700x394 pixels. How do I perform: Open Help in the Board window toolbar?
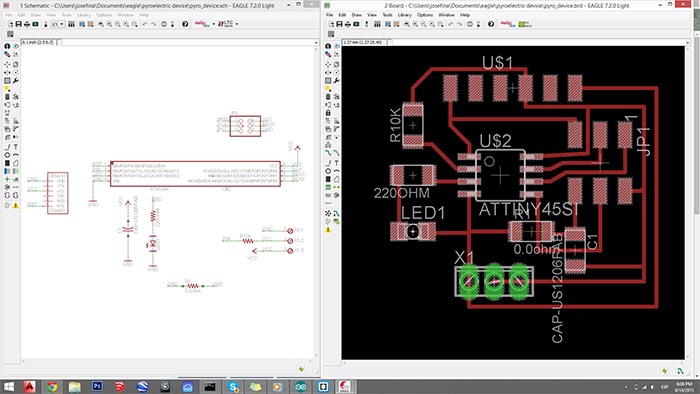(x=491, y=24)
